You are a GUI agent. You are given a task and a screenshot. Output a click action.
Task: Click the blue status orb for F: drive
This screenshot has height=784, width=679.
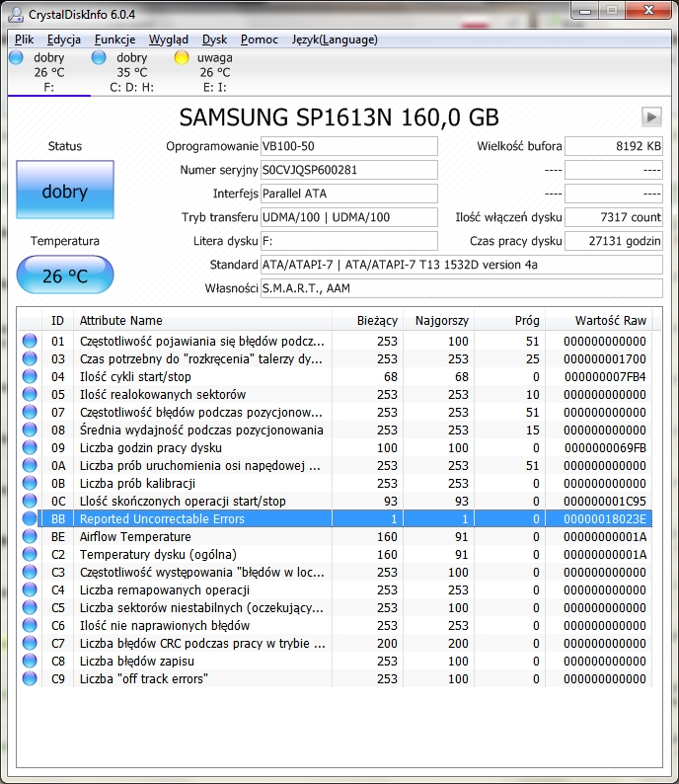tap(17, 57)
